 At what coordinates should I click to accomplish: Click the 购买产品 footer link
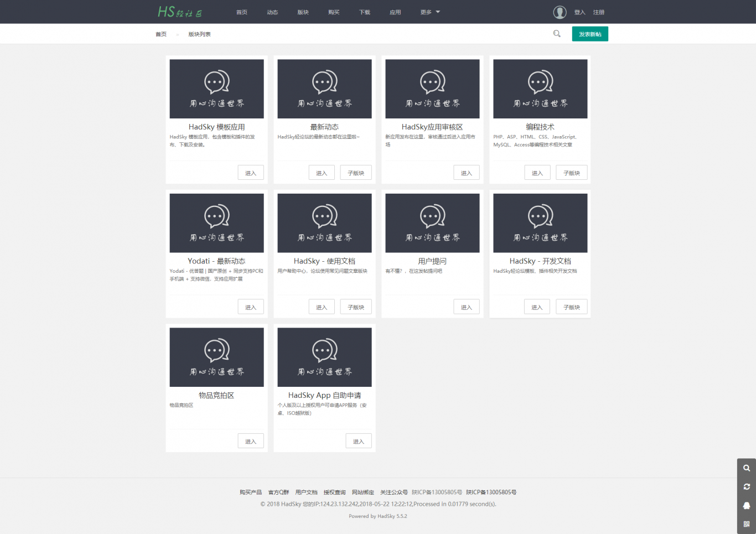click(x=251, y=492)
